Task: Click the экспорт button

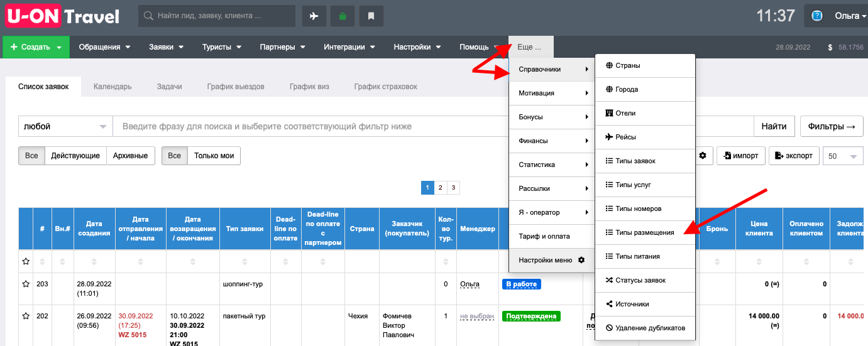Action: tap(794, 156)
